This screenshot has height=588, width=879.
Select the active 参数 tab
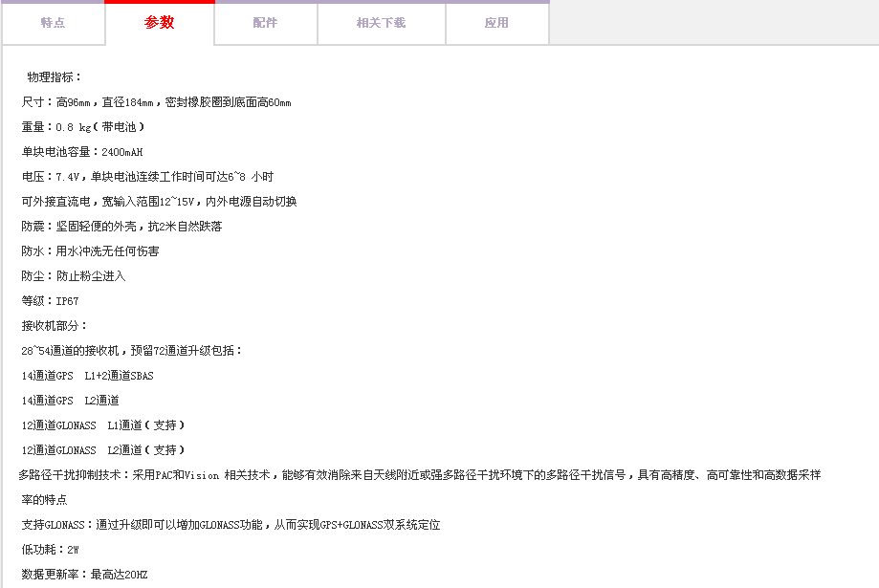click(160, 23)
